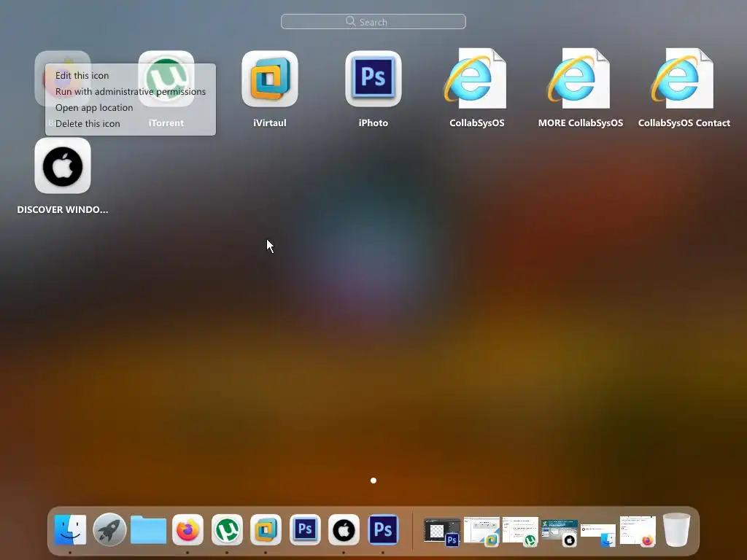Click the 'iVirtaul' label text

270,122
